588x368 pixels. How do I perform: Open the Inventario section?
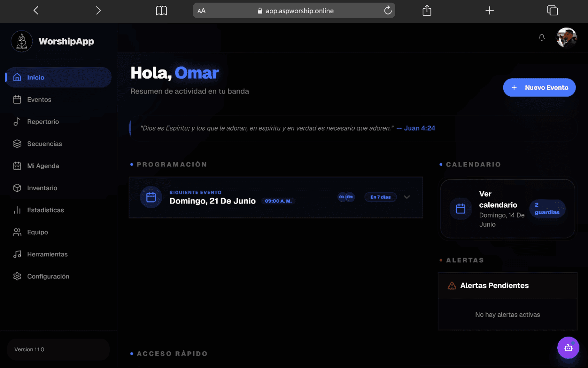[x=58, y=188]
